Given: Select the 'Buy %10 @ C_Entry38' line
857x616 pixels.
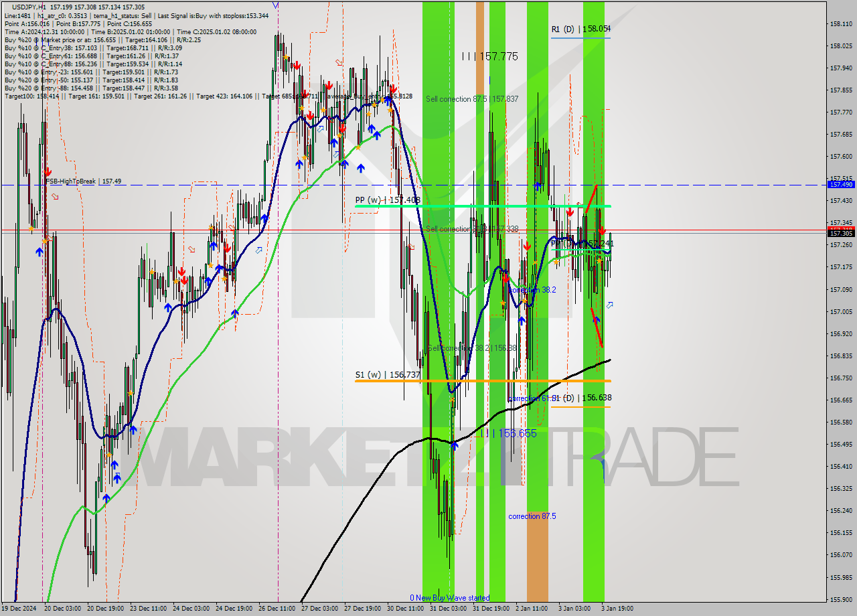Looking at the screenshot, I should (x=93, y=48).
